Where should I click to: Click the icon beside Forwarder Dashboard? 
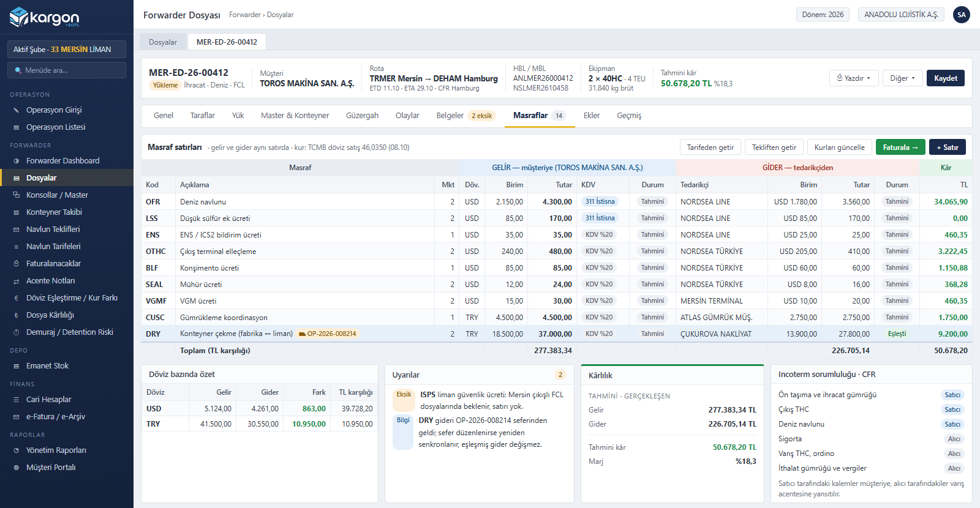click(17, 161)
